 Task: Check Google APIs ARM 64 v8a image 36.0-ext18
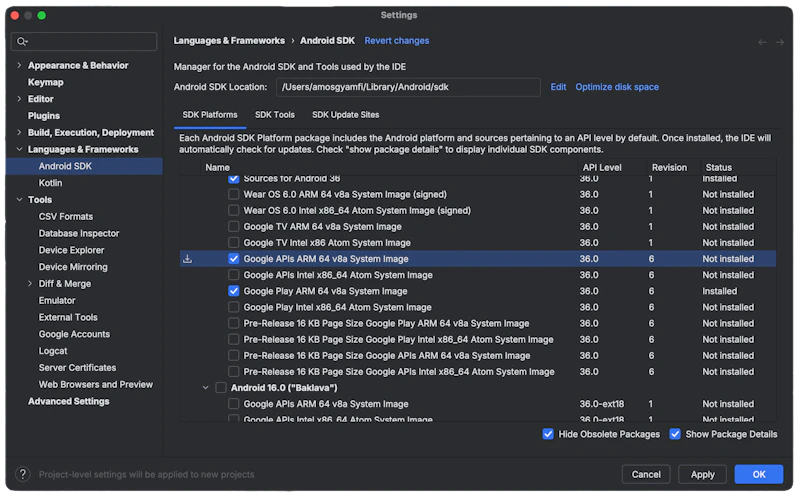coord(234,404)
